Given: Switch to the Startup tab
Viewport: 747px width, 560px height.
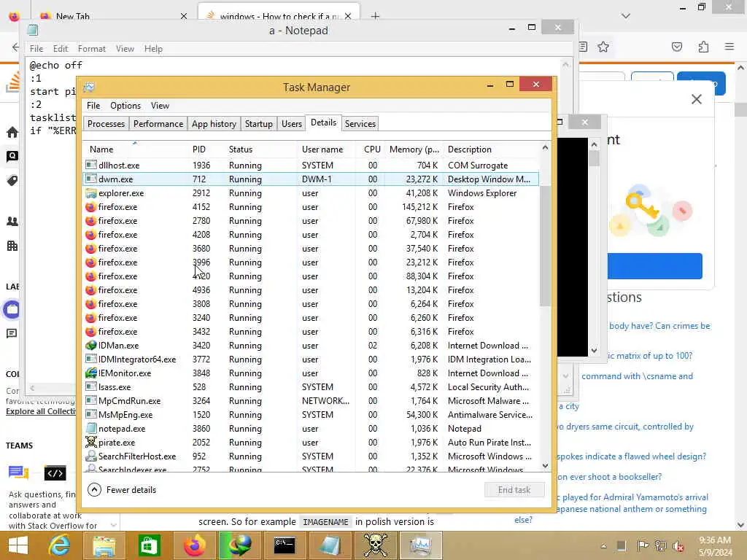Looking at the screenshot, I should 259,124.
